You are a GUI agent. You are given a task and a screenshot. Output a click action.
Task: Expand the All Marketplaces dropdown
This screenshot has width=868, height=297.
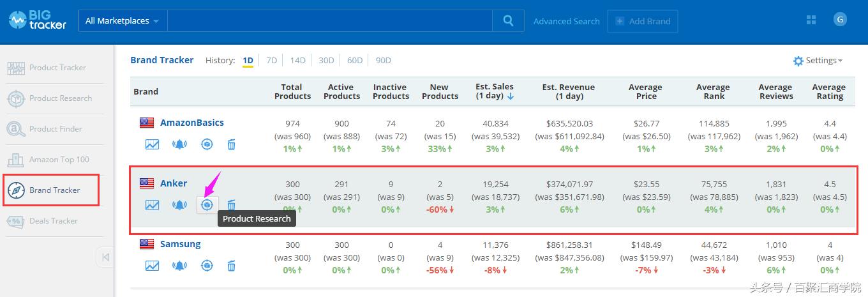[x=123, y=20]
